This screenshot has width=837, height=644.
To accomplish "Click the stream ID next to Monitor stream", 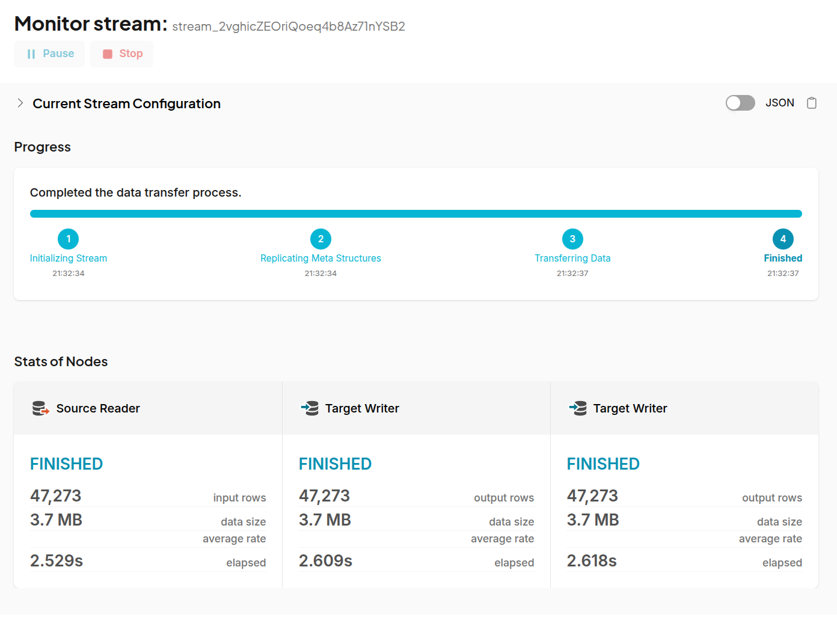I will click(288, 26).
